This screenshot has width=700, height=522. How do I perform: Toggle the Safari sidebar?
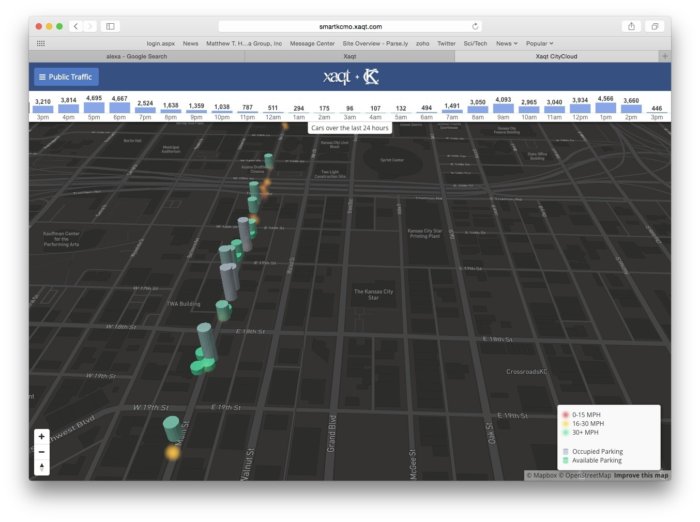(x=110, y=26)
